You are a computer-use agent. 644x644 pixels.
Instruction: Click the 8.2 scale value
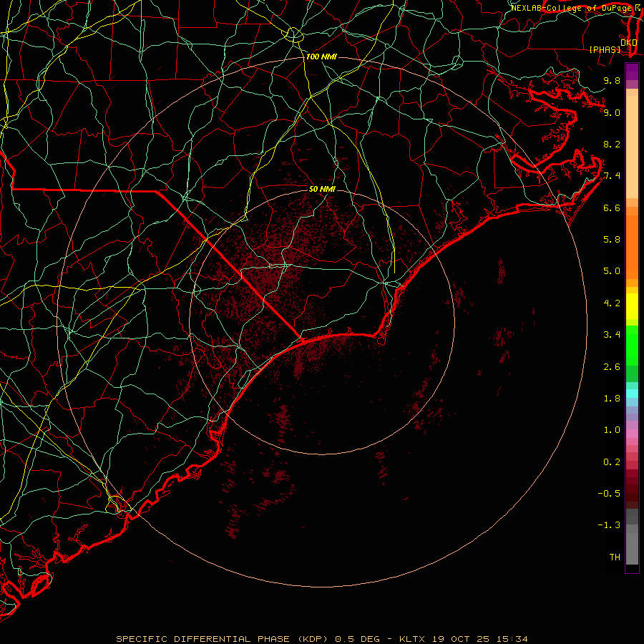(x=612, y=144)
